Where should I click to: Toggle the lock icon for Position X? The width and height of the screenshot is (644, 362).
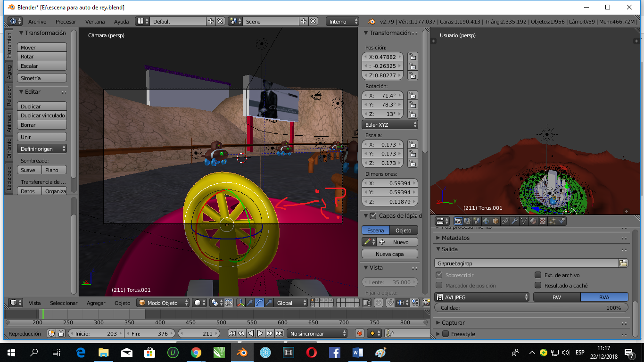pos(413,57)
